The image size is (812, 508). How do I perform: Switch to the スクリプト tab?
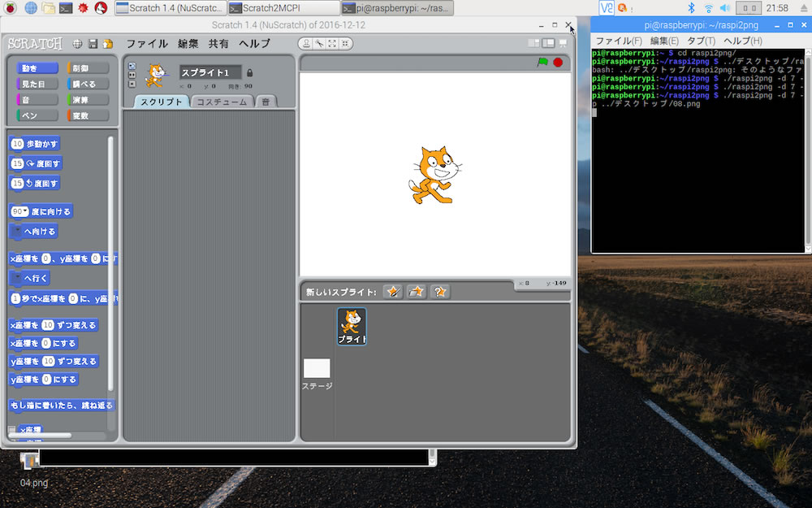[162, 102]
